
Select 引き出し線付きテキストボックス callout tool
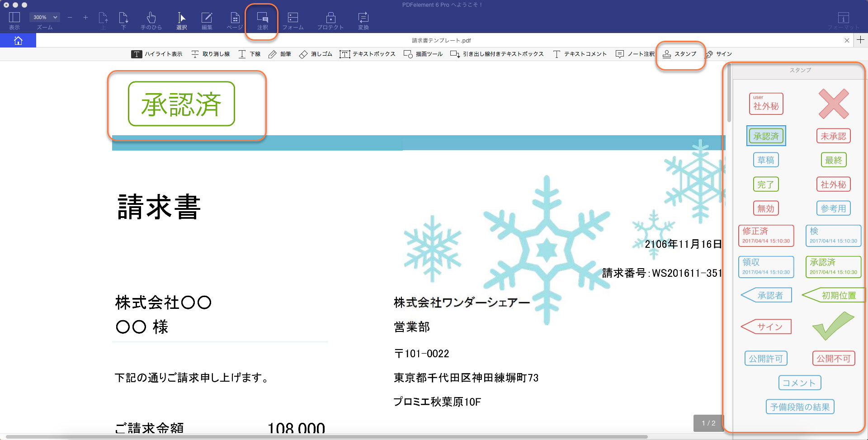(497, 54)
